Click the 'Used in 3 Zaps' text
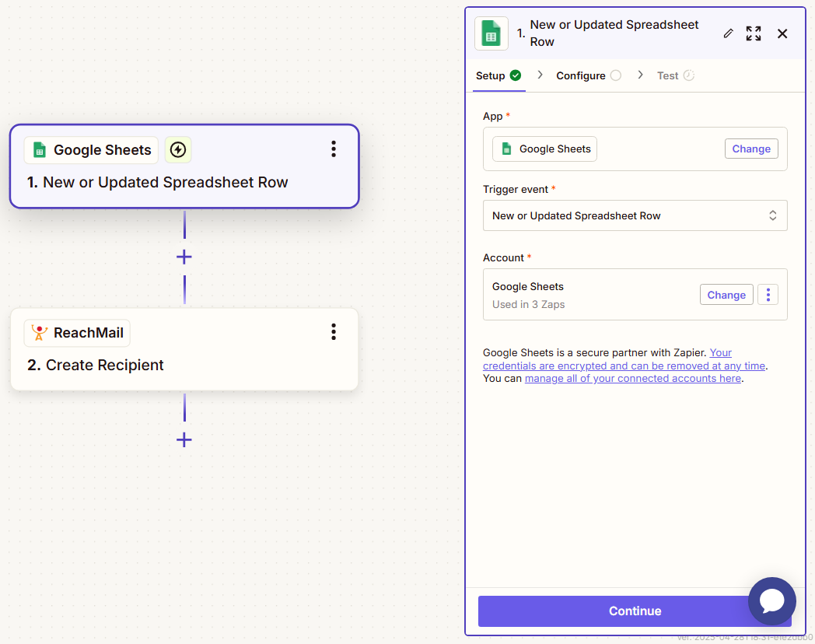The width and height of the screenshot is (815, 644). pyautogui.click(x=528, y=305)
